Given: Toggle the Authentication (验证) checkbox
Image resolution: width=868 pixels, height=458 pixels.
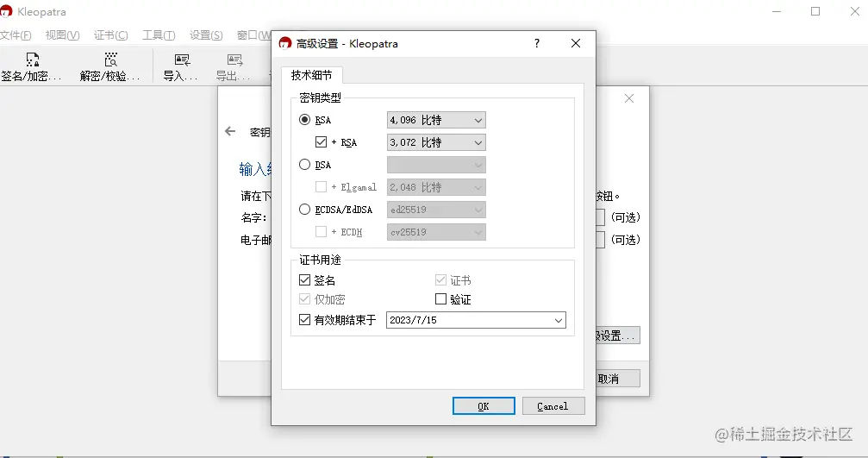Looking at the screenshot, I should tap(440, 299).
